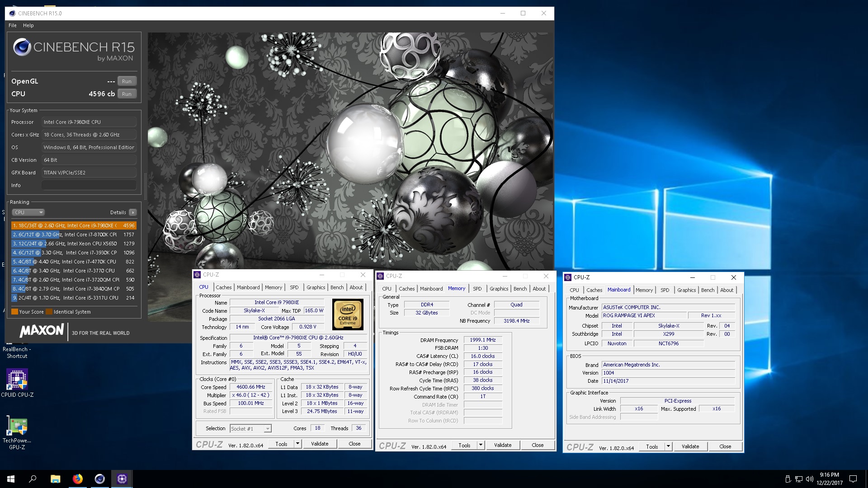Screen dimensions: 868x488
Task: Switch to Cinebench in the taskbar
Action: (99, 479)
